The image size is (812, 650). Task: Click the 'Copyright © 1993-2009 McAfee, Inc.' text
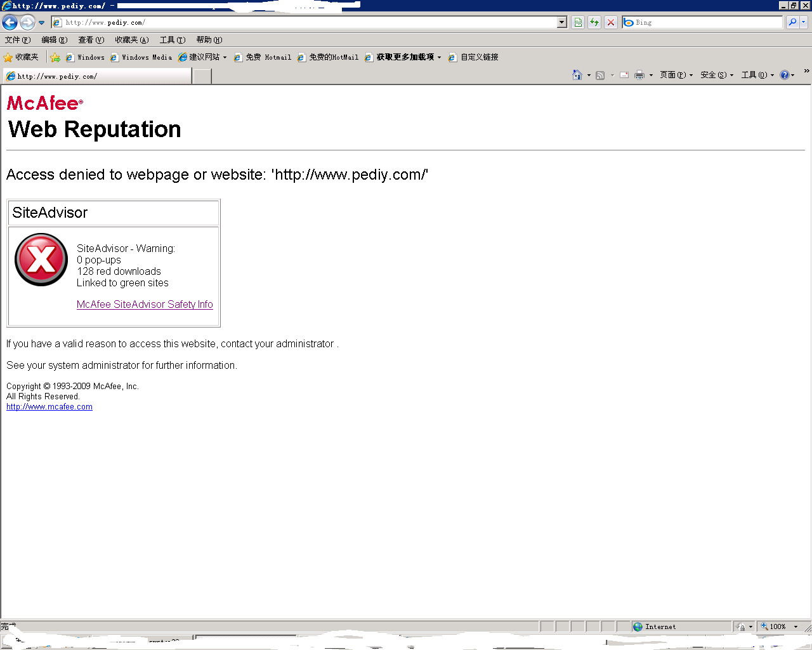[72, 387]
